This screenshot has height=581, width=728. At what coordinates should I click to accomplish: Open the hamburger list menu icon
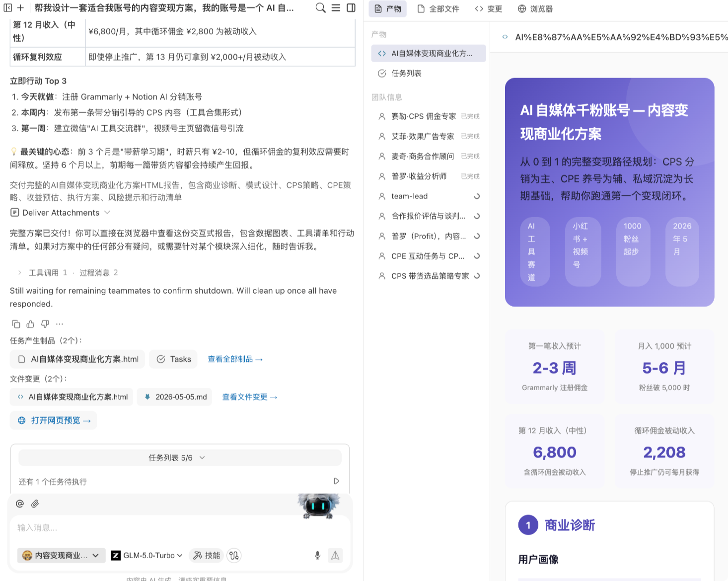click(336, 8)
